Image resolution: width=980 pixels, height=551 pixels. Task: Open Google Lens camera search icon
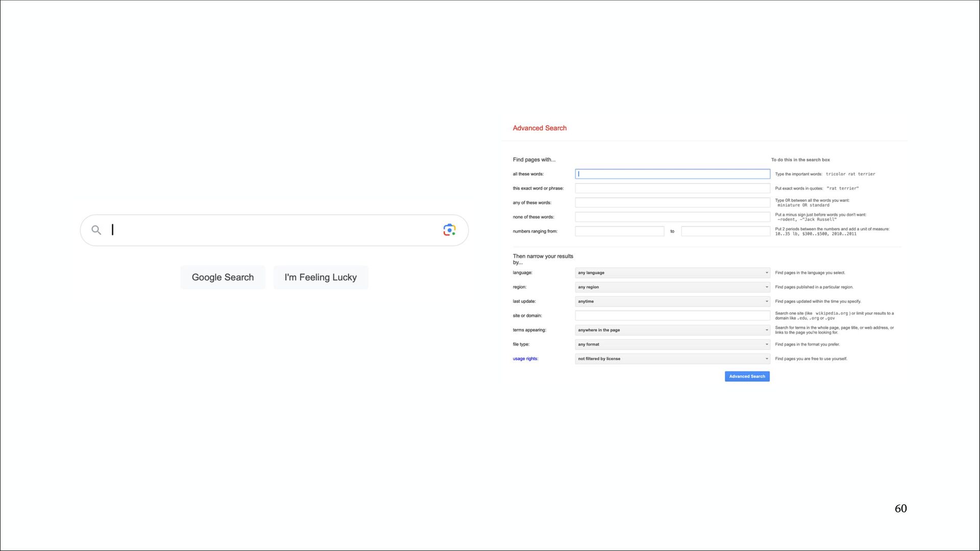point(449,230)
